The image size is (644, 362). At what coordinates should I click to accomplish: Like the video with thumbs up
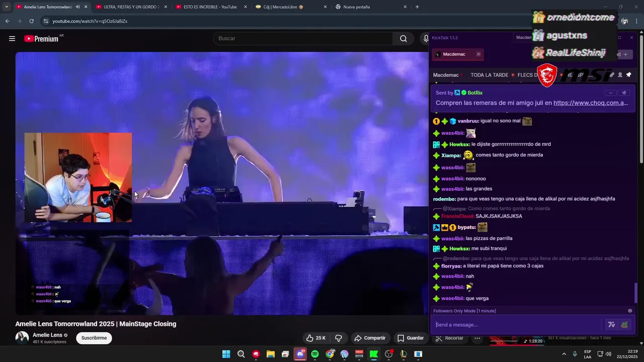coord(315,338)
